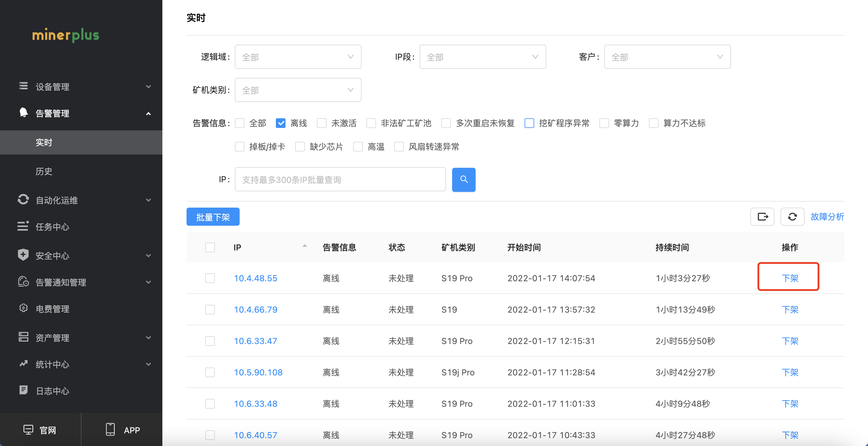Click the bell icon for 告警管理
The width and height of the screenshot is (868, 446).
[x=23, y=113]
